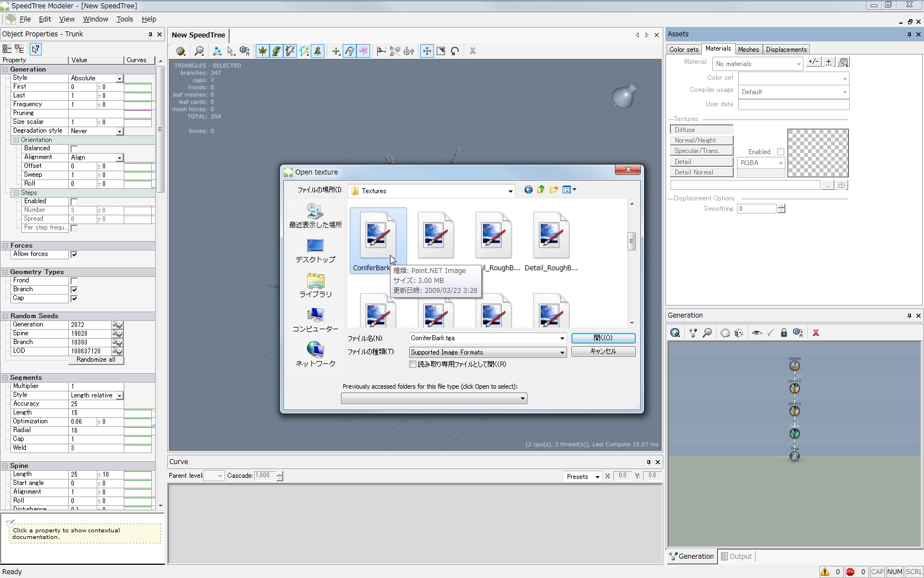Open the Degradation style Never dropdown
This screenshot has height=578, width=924.
[x=119, y=132]
